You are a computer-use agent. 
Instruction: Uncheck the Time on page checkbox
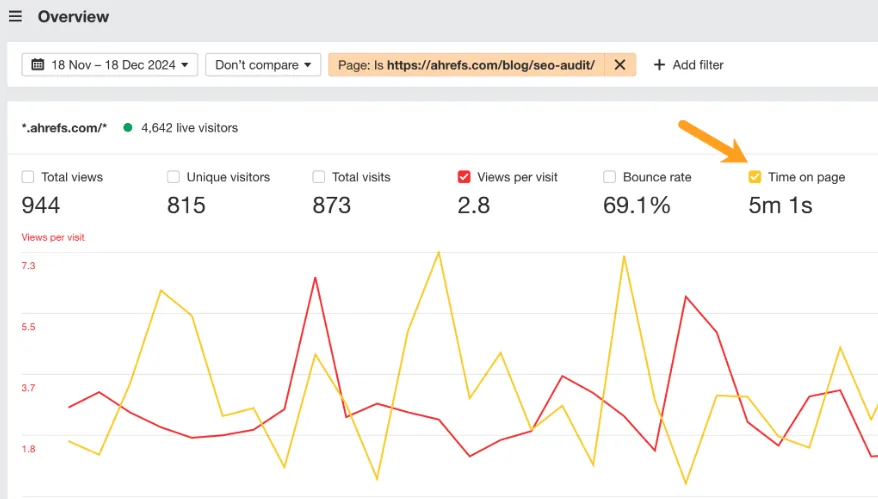(755, 177)
